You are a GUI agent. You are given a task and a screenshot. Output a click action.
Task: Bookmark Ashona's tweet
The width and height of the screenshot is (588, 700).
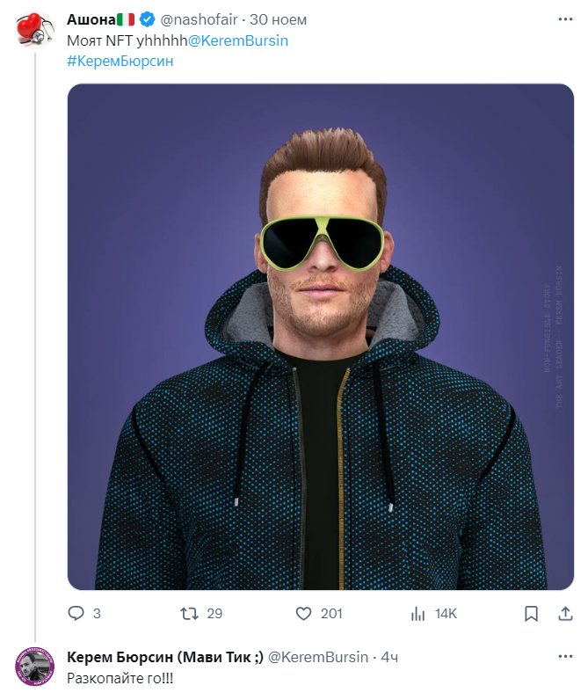point(531,613)
